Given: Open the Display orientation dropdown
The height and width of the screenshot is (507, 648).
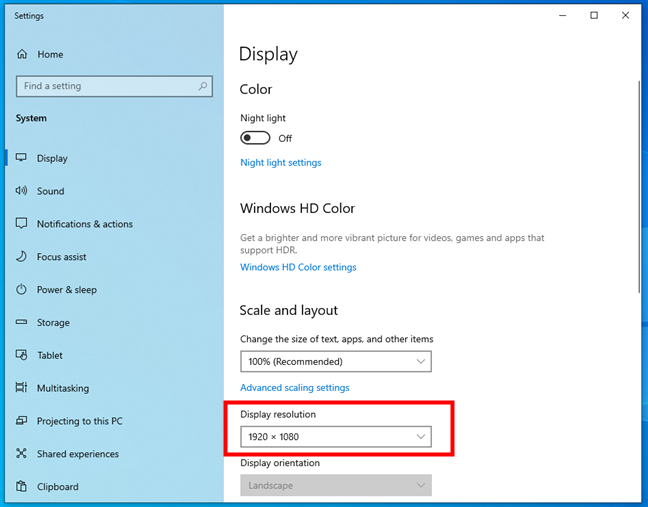Looking at the screenshot, I should [336, 486].
